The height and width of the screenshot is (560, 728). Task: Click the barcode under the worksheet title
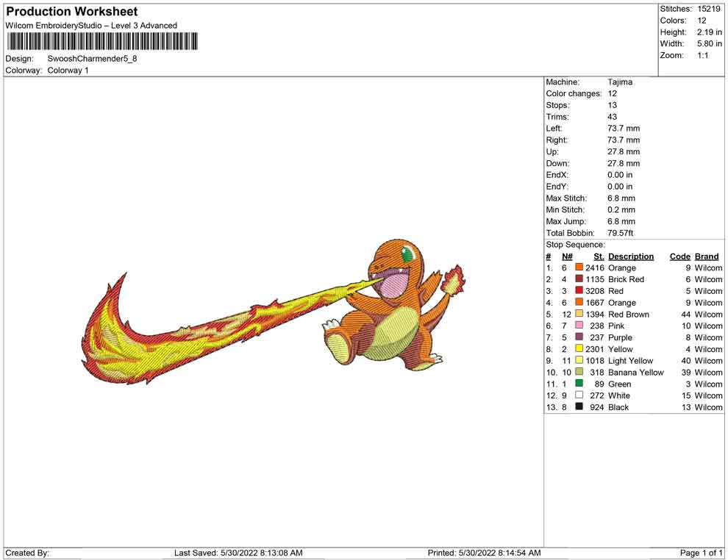click(102, 41)
